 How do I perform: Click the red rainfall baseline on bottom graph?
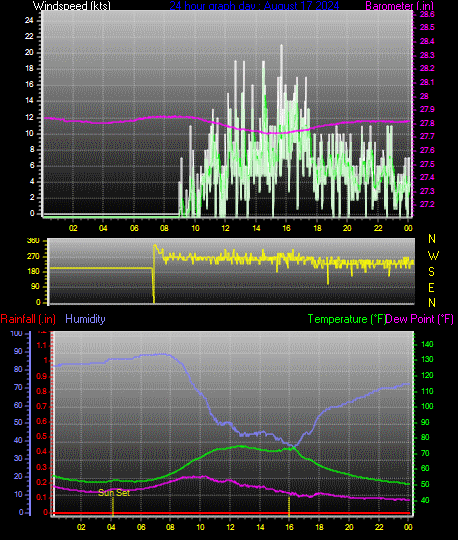(x=232, y=513)
